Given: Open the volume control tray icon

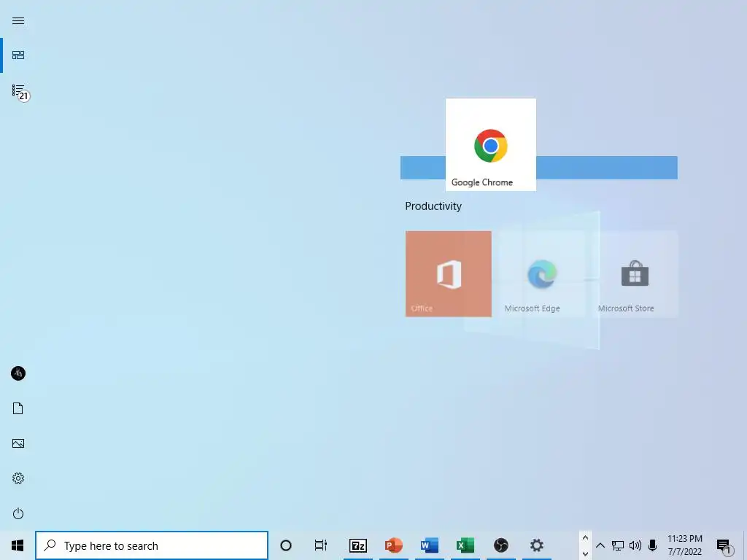Looking at the screenshot, I should (x=635, y=545).
